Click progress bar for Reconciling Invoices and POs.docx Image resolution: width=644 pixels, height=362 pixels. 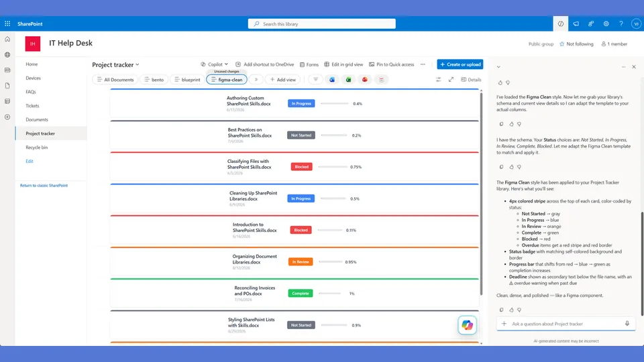(x=330, y=294)
